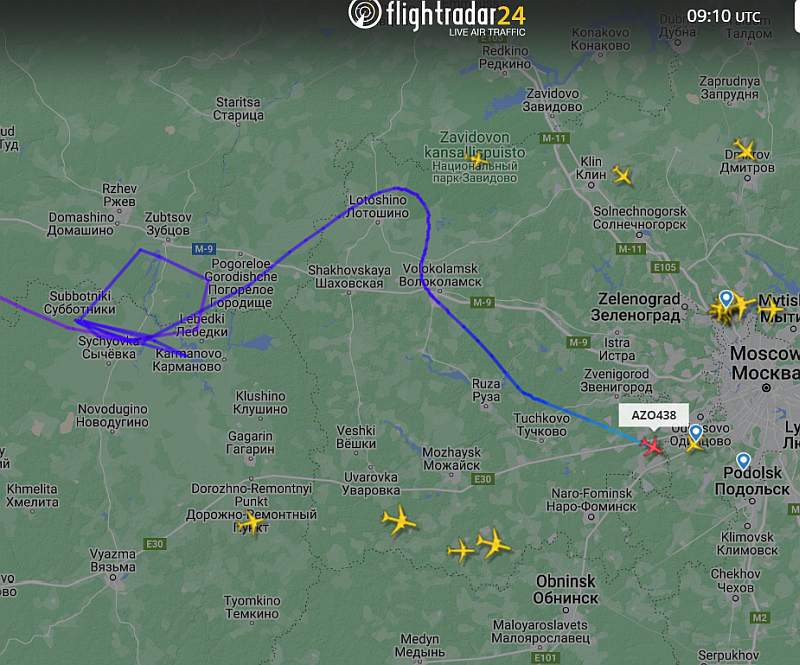Click the blue airport pin north of Moscow
The image size is (800, 665).
point(726,298)
